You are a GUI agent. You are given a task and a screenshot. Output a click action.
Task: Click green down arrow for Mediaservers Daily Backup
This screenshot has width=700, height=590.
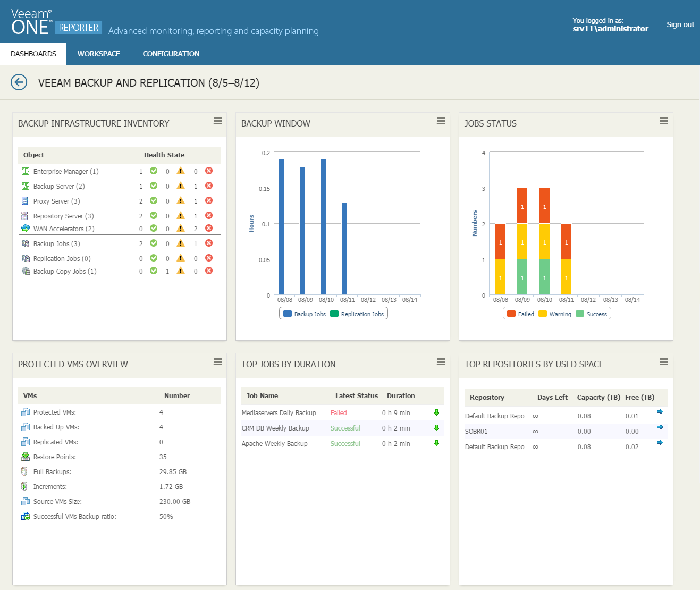tap(437, 412)
